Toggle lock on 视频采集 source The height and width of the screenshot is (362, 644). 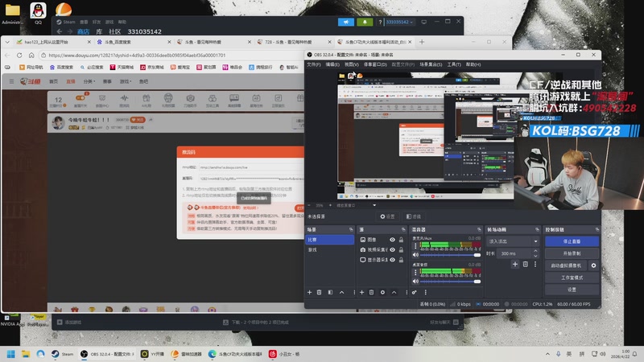click(401, 249)
